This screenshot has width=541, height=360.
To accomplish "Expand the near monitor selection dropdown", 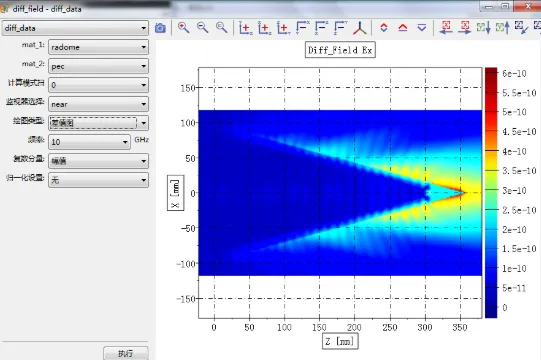I will coord(99,104).
